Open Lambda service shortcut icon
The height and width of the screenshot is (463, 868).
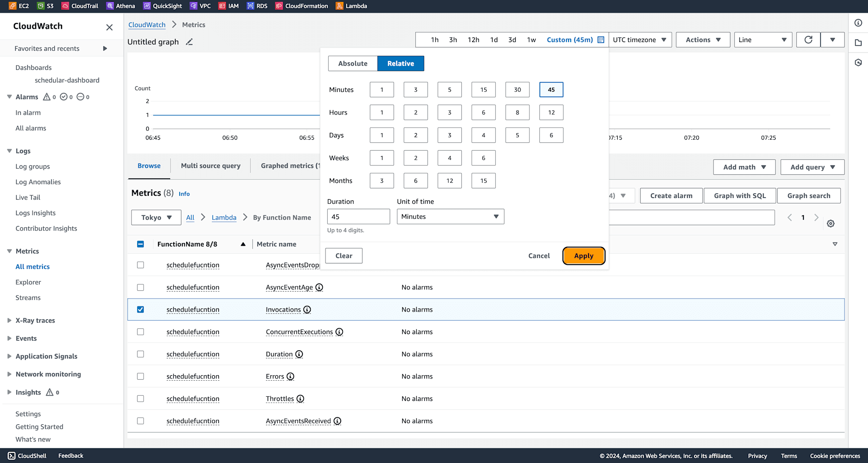pyautogui.click(x=339, y=6)
